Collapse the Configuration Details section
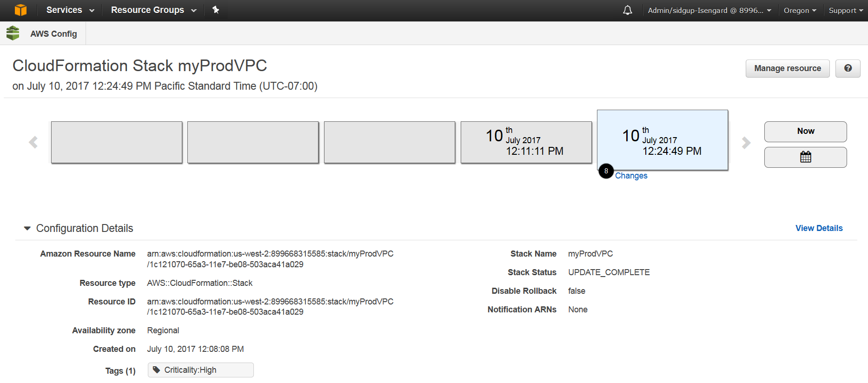 tap(27, 228)
